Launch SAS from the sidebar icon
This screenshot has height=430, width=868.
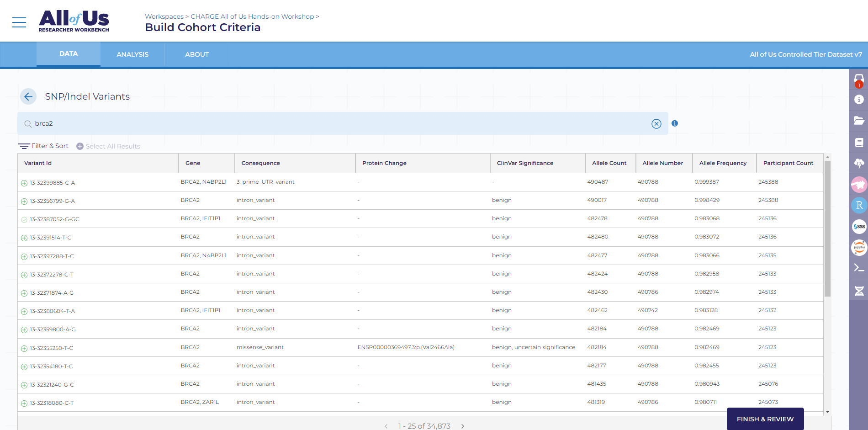coord(859,226)
